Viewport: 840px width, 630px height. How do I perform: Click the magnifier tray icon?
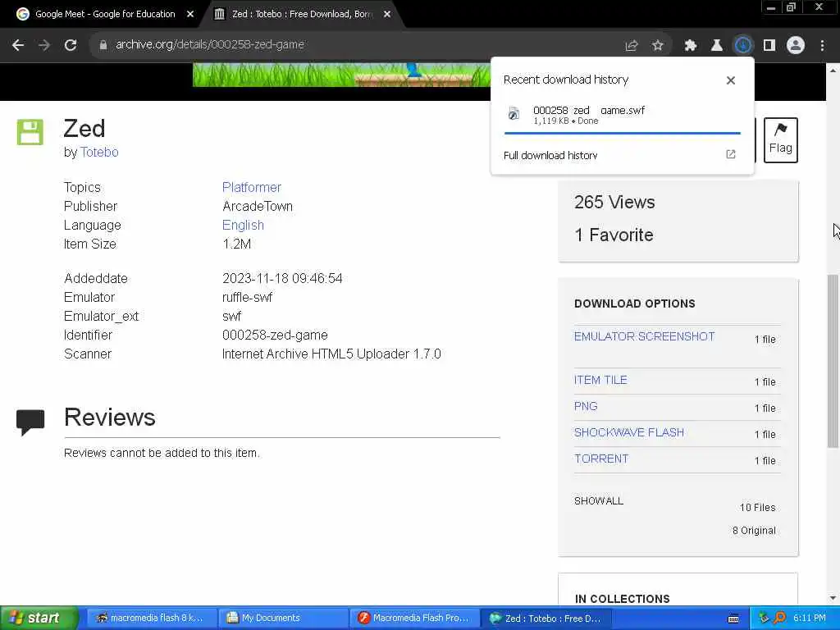coord(779,619)
